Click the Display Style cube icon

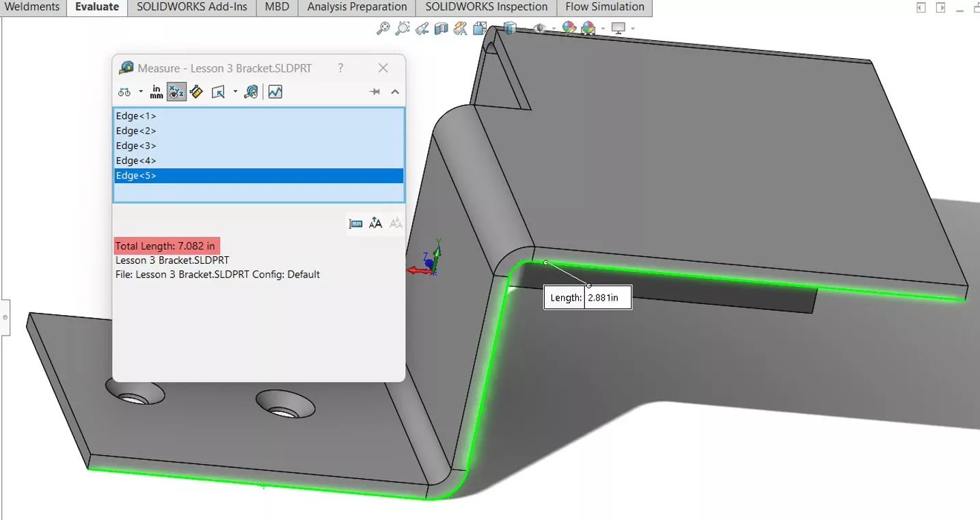[508, 28]
